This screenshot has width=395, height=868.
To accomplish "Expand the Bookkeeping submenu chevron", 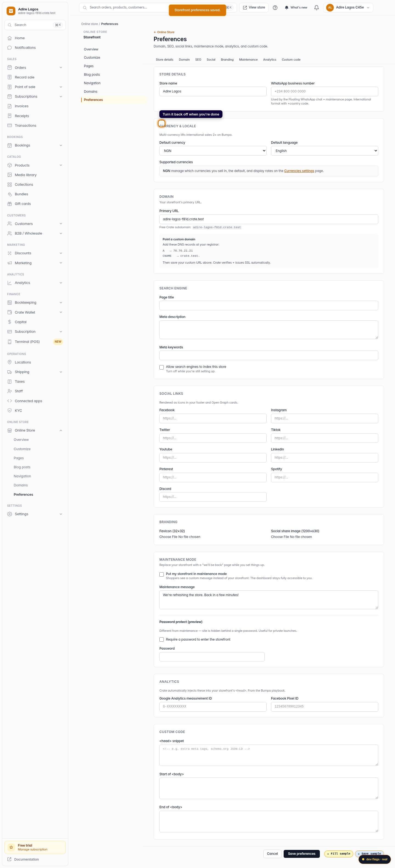I will pyautogui.click(x=61, y=303).
